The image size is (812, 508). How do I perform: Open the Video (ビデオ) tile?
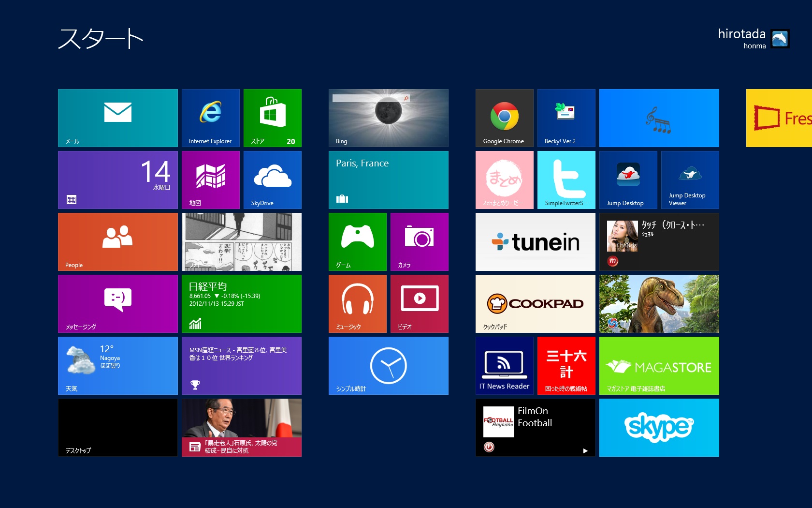point(420,304)
